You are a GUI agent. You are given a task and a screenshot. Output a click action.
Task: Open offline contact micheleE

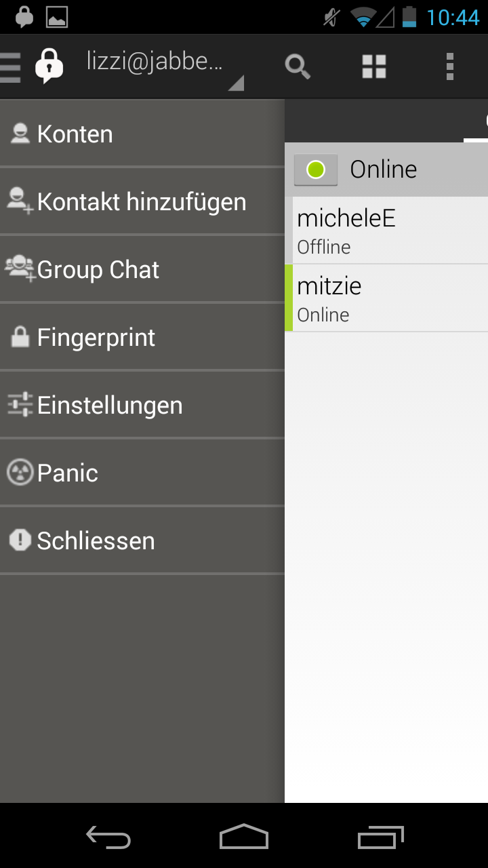(386, 231)
